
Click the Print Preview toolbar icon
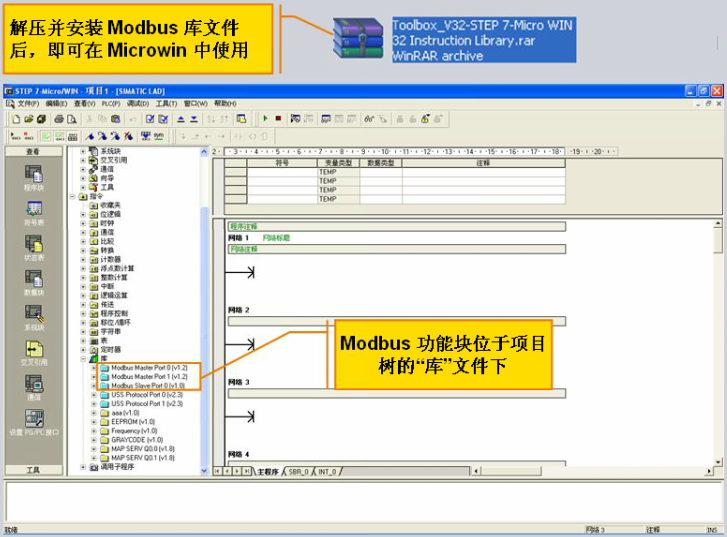[71, 119]
